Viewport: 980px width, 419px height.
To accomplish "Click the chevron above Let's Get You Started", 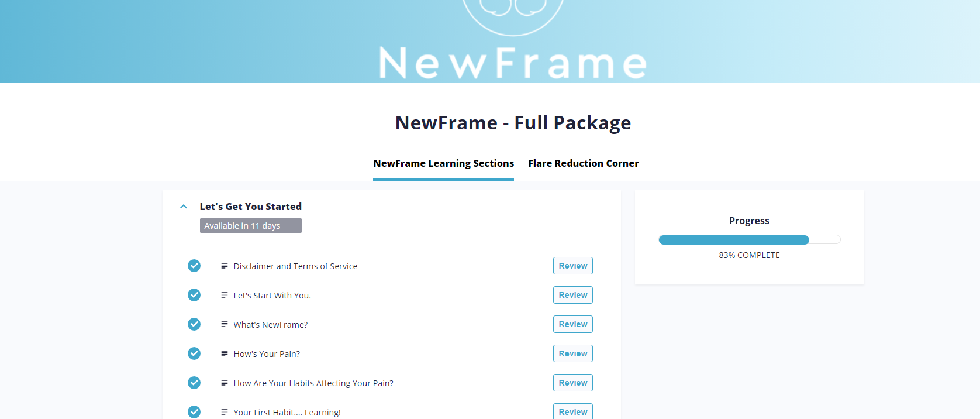I will [183, 207].
